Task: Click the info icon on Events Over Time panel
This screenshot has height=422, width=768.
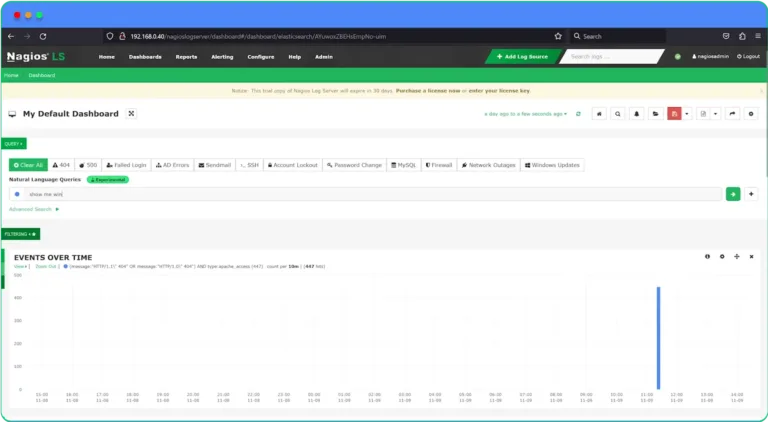Action: [707, 257]
